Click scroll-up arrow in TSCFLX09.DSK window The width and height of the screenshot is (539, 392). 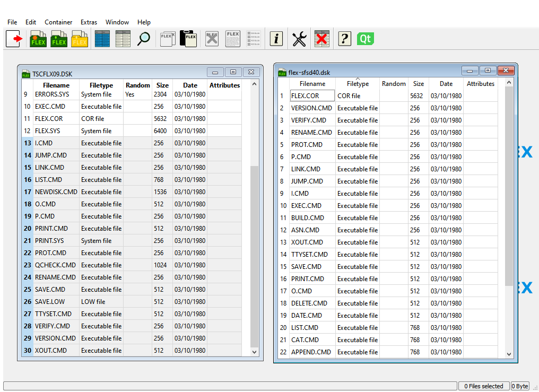coord(254,84)
